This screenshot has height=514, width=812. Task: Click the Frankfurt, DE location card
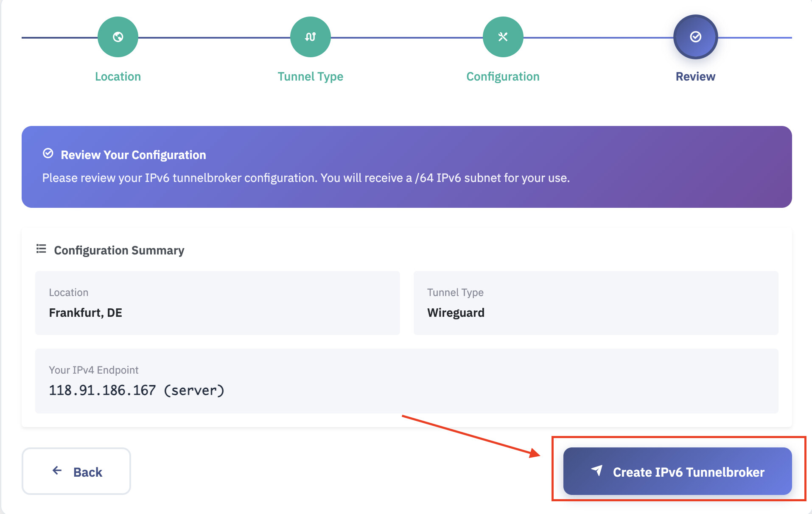(218, 303)
